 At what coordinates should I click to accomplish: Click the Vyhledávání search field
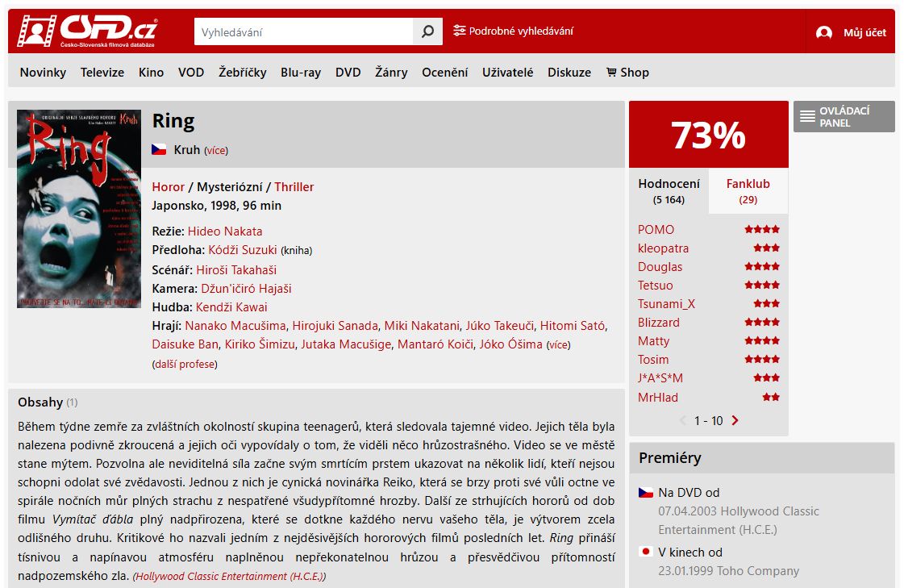click(304, 31)
